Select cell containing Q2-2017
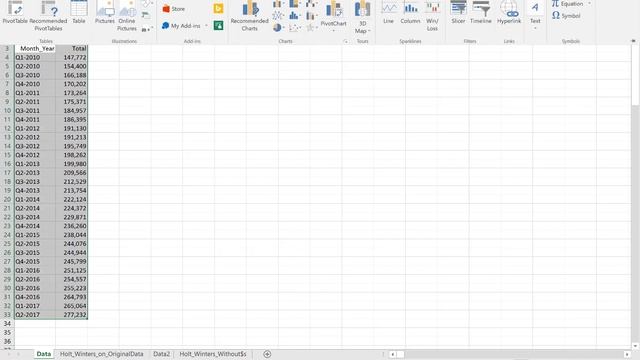Viewport: 640px width, 360px height. (x=35, y=315)
